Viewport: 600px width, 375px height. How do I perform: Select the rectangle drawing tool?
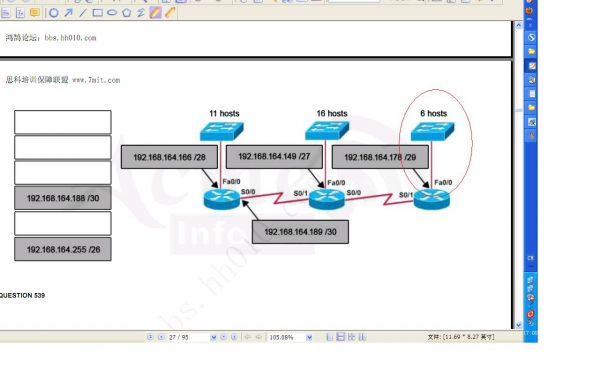(98, 13)
